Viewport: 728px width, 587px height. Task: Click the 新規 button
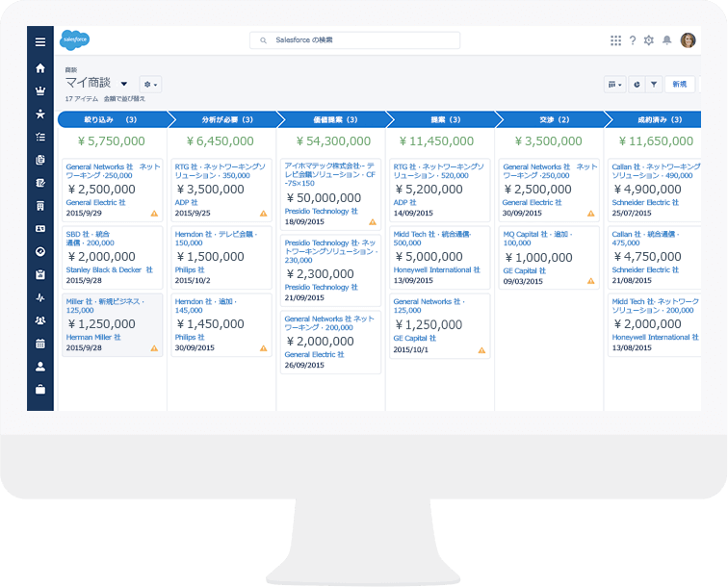[x=680, y=85]
